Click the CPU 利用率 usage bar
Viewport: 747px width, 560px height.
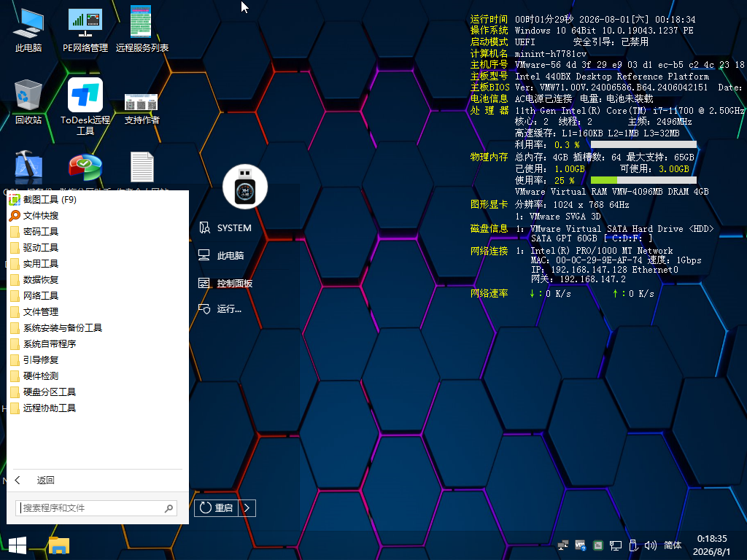click(x=643, y=144)
